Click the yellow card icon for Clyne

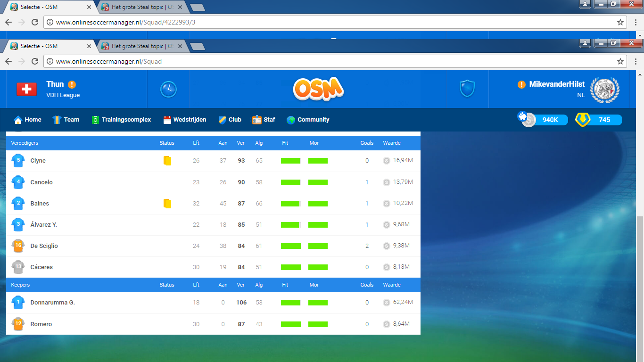click(x=167, y=161)
